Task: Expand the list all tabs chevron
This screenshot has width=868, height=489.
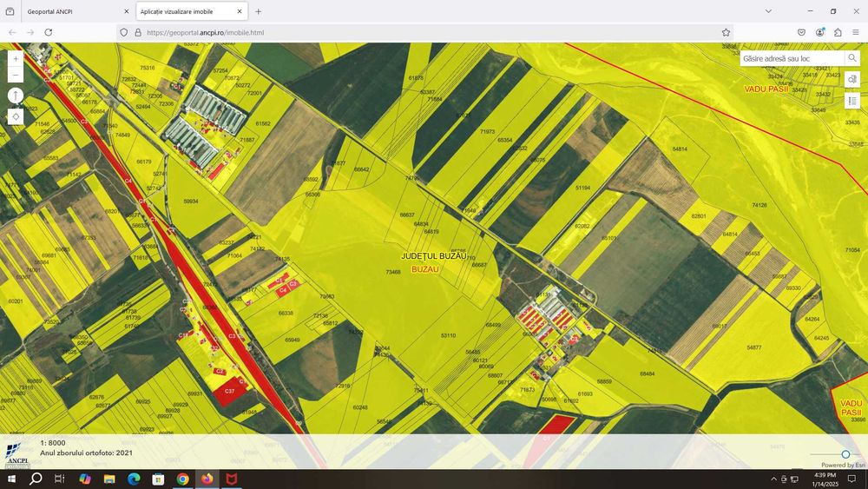Action: point(768,11)
